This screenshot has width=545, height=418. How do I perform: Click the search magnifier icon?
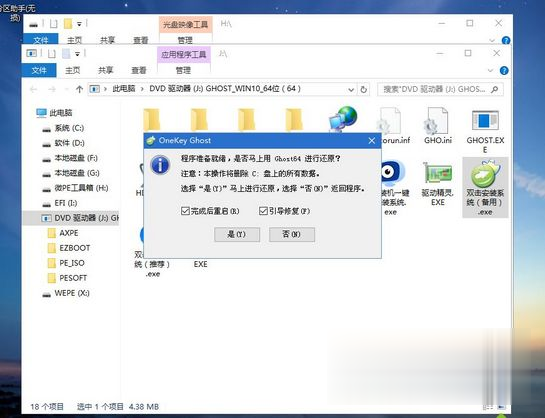(495, 89)
